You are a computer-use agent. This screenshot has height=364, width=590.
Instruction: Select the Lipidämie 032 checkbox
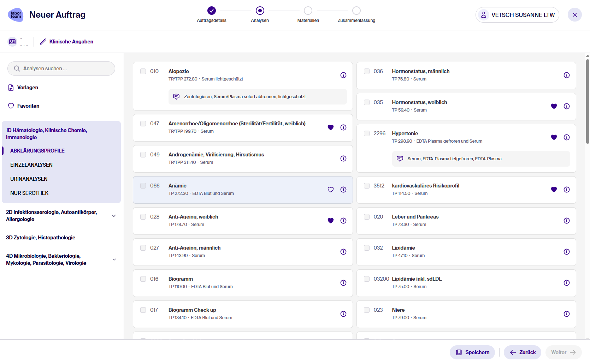pyautogui.click(x=367, y=248)
